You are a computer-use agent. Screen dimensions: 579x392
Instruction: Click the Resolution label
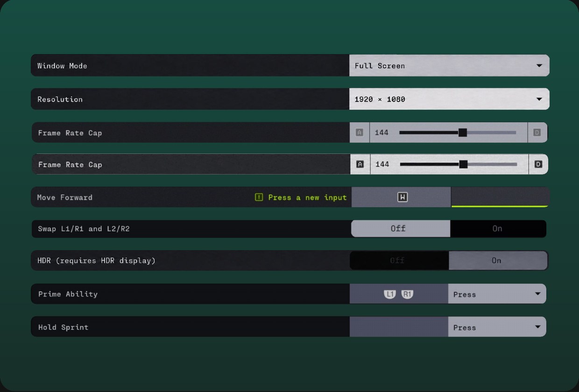pyautogui.click(x=60, y=99)
